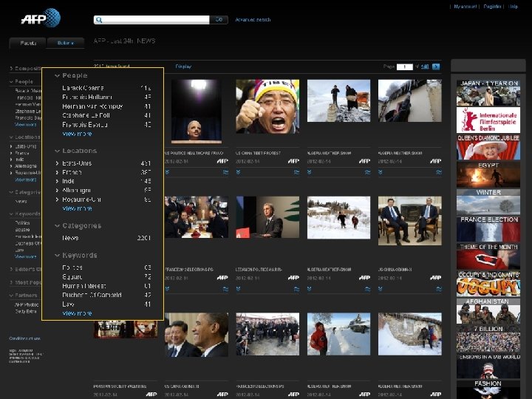Open Advanced search link
Viewport: 532px width, 399px height.
click(253, 20)
